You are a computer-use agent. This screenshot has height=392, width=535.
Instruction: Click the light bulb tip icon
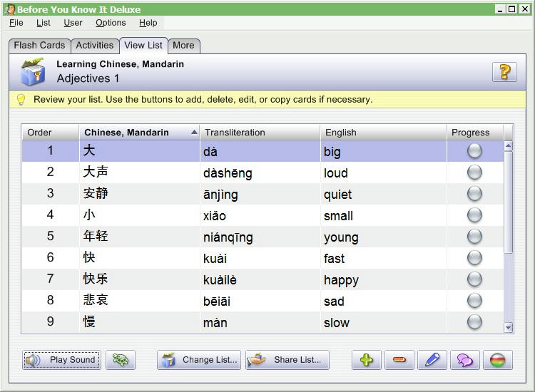tap(21, 100)
